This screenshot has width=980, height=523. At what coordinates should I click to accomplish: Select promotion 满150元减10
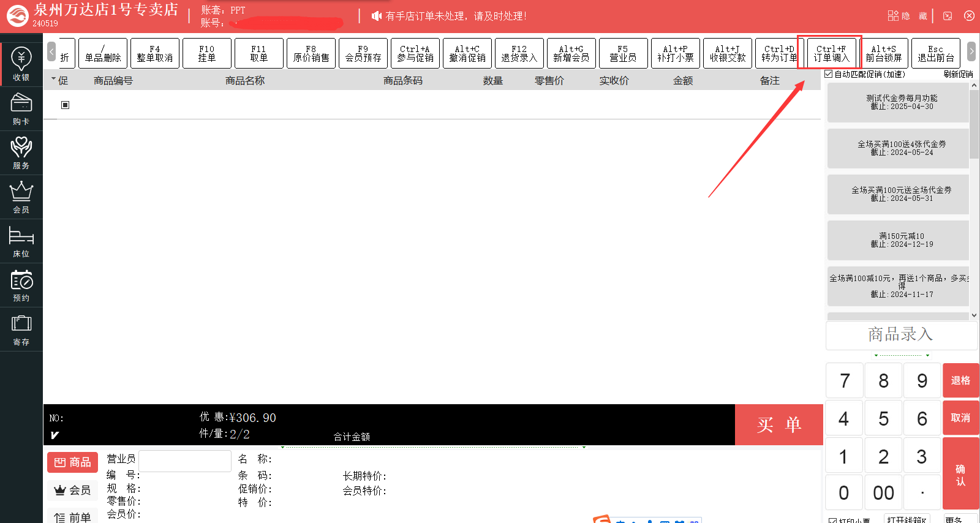[898, 240]
